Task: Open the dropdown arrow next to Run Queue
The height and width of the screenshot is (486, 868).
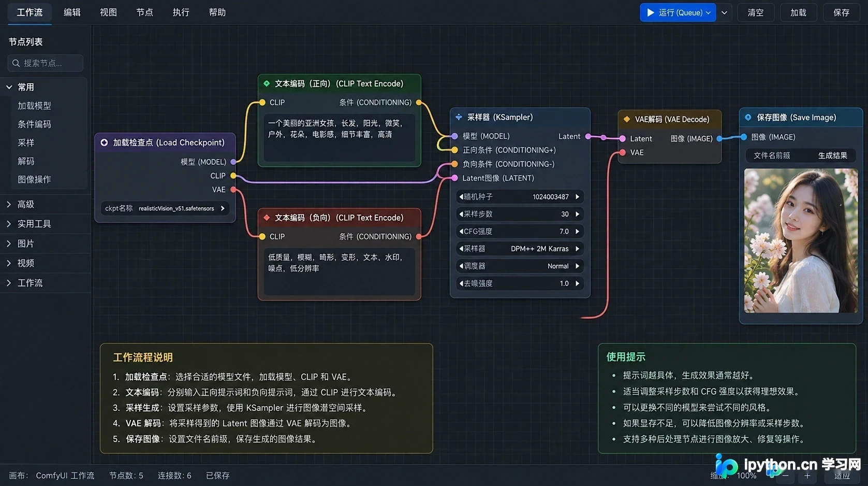Action: click(725, 12)
